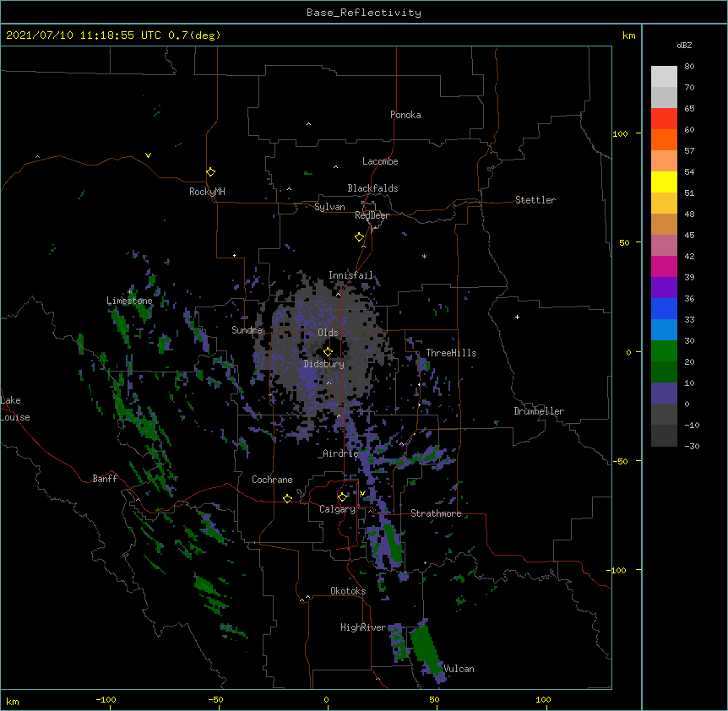The width and height of the screenshot is (728, 711).
Task: Click the -50 tick on the bottom axis
Action: click(x=215, y=699)
